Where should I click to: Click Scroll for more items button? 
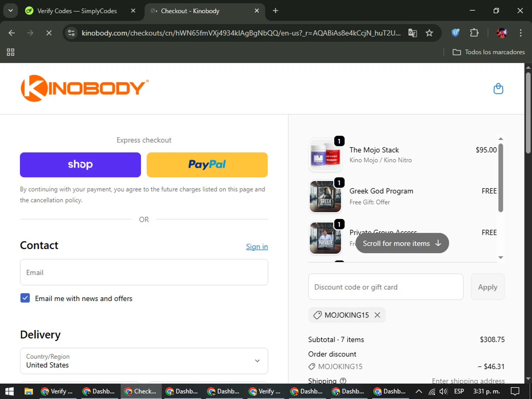coord(402,243)
